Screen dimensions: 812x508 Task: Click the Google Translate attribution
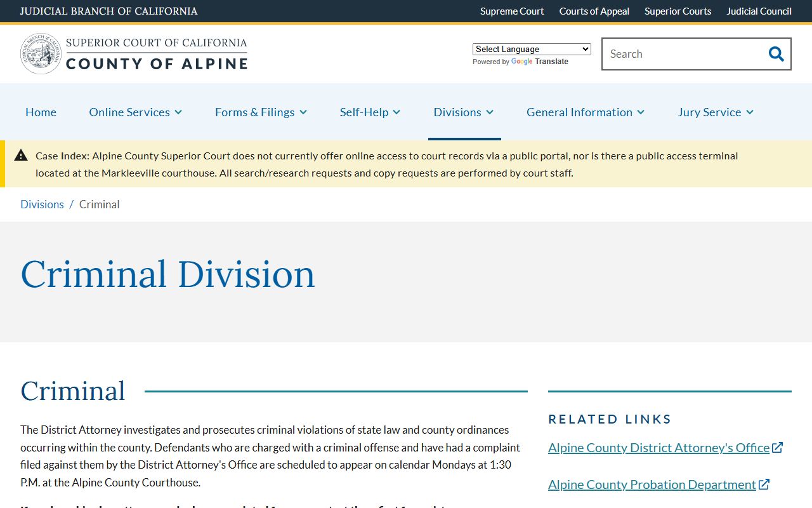click(520, 62)
